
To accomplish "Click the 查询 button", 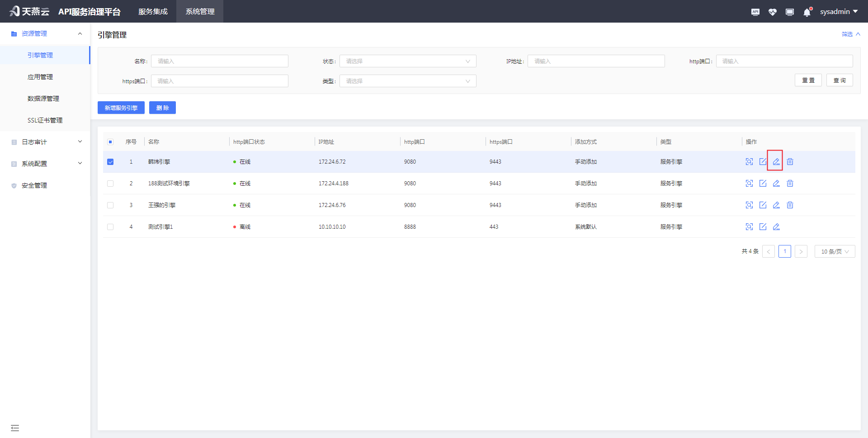I will 839,80.
